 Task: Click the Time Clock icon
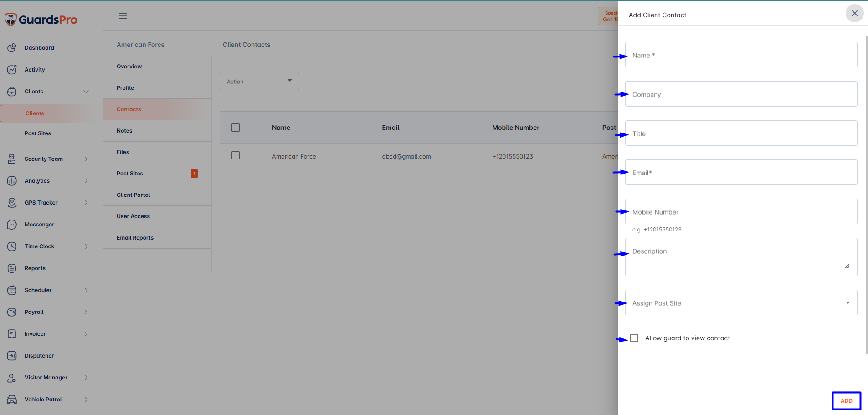tap(12, 246)
